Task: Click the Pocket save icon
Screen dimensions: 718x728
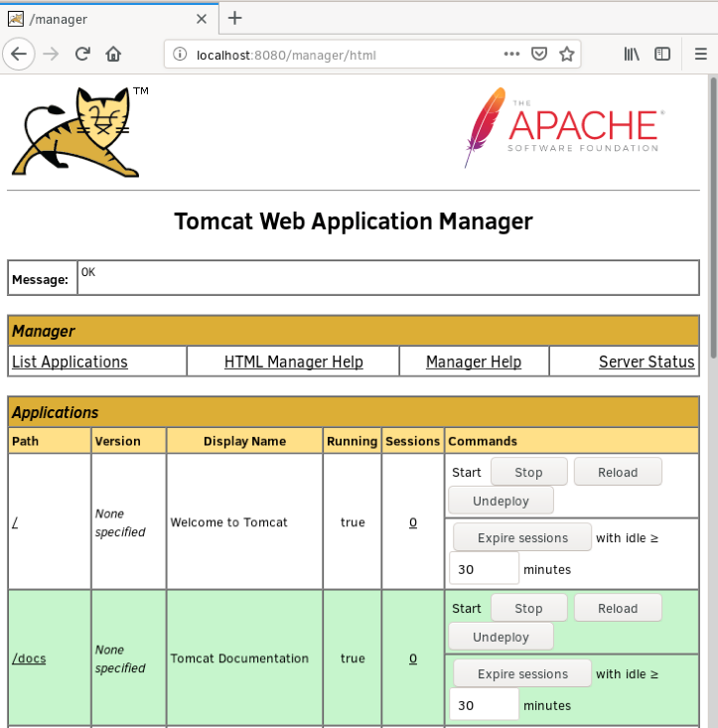Action: click(539, 54)
